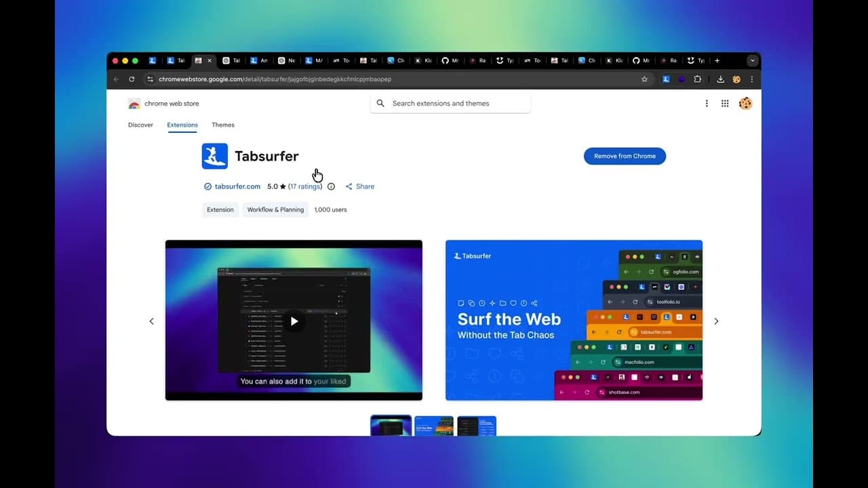
Task: Open the cookie profile icon in the browser toolbar
Action: 736,79
